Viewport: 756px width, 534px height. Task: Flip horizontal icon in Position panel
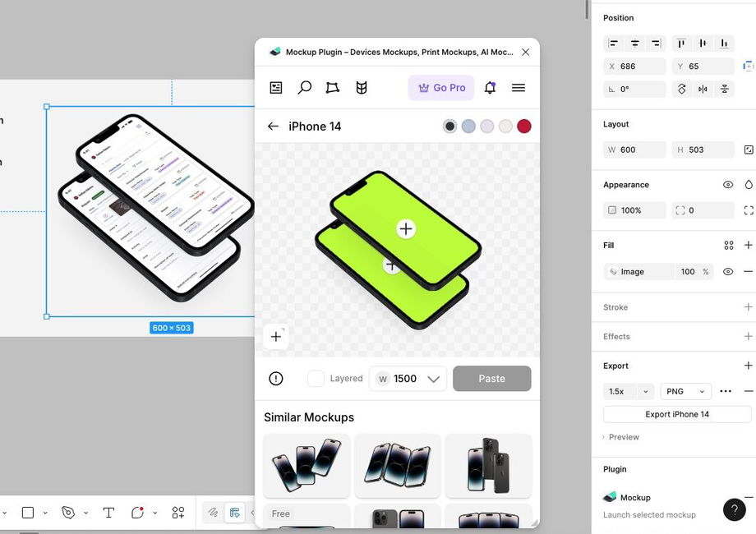click(703, 90)
